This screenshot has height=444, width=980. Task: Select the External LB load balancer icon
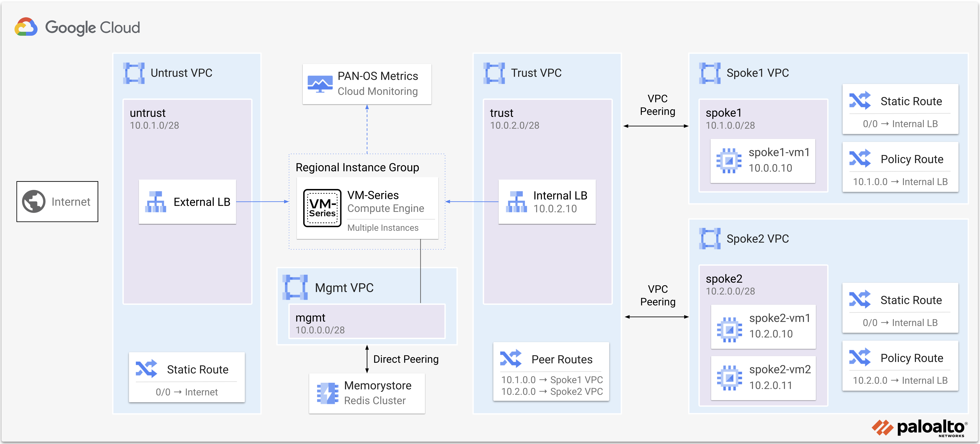pyautogui.click(x=156, y=202)
